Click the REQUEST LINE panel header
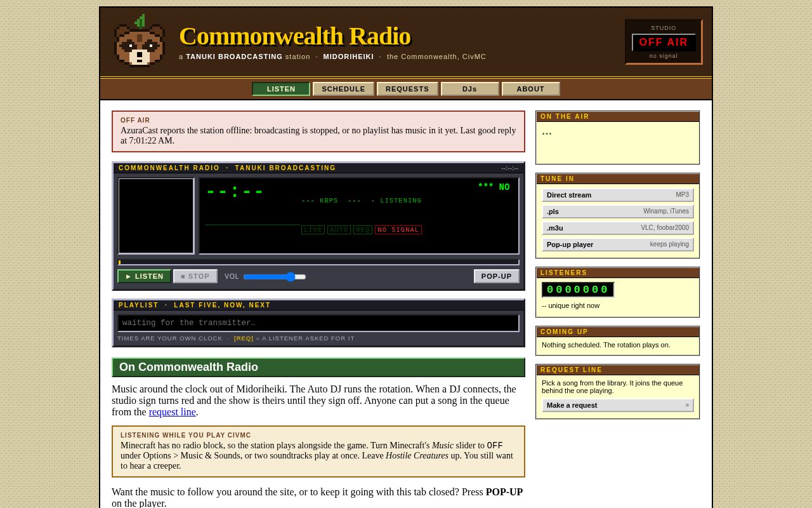Screen dimensions: 812x508 (618, 370)
